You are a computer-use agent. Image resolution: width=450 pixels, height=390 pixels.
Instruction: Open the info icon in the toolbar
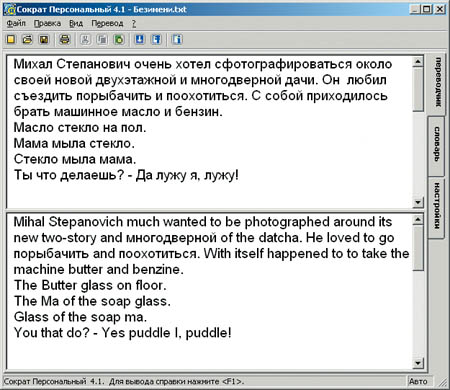pyautogui.click(x=177, y=40)
